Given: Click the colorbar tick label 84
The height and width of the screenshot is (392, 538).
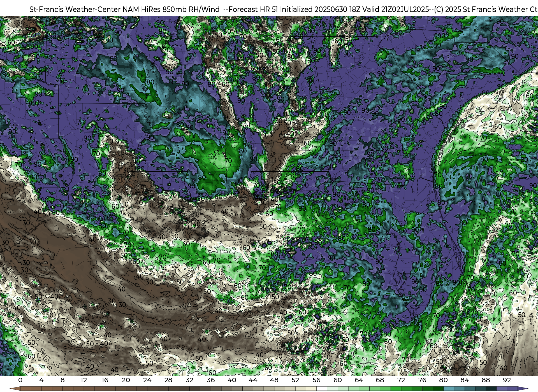Looking at the screenshot, I should click(x=465, y=380).
